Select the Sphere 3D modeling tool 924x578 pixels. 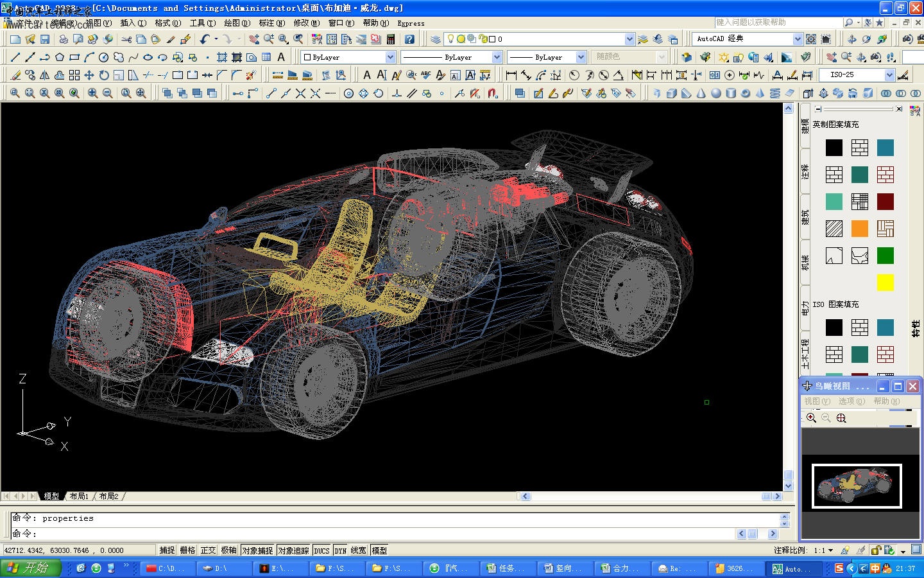[716, 93]
